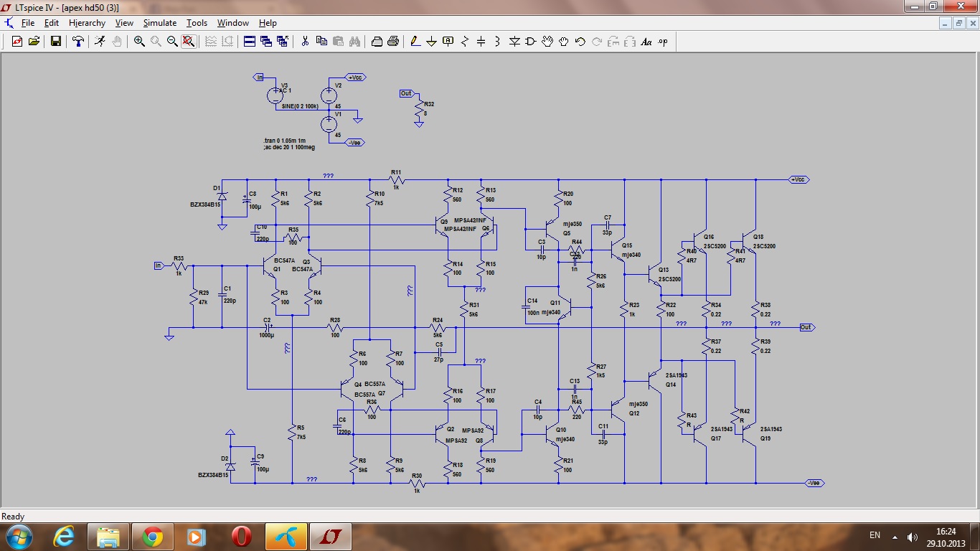Add a SPICE directive with .op icon

click(x=663, y=42)
